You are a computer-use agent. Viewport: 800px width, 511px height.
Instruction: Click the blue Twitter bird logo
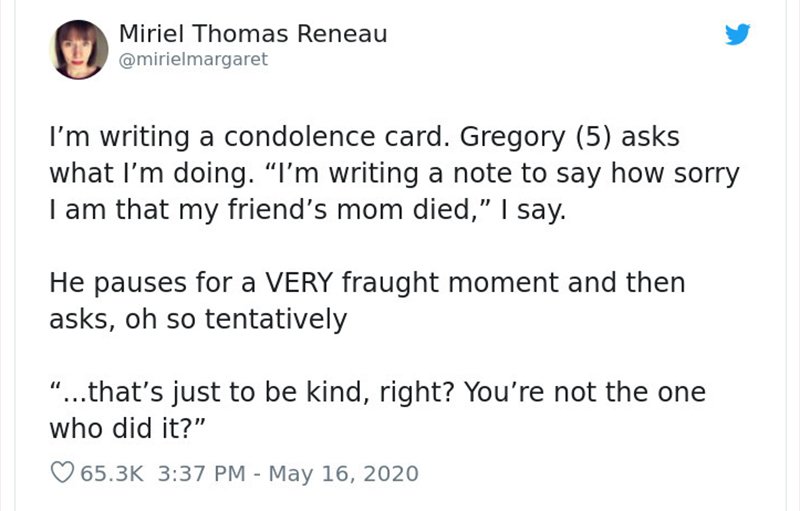[x=737, y=34]
